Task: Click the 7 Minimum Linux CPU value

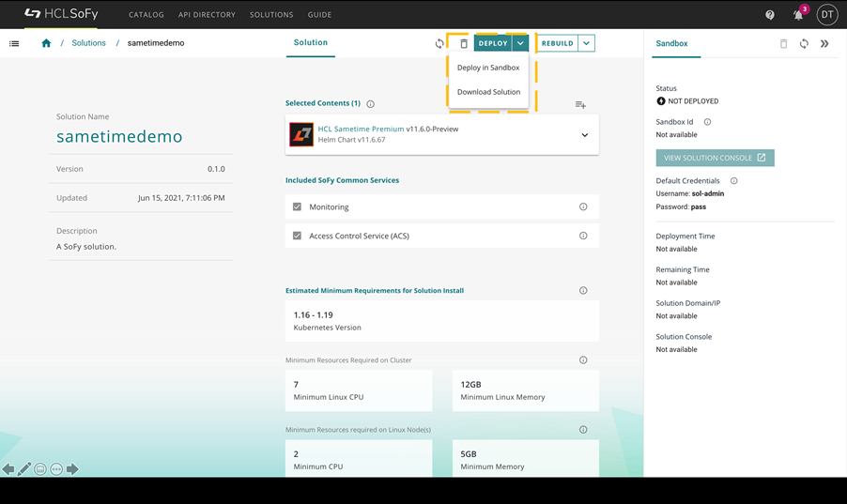Action: [x=296, y=385]
